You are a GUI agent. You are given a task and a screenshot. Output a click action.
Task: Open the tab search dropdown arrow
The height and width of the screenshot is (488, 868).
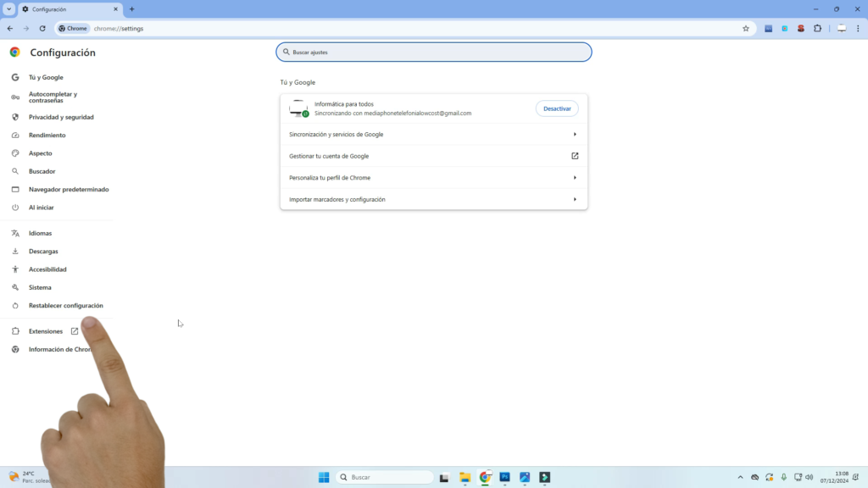pos(8,9)
